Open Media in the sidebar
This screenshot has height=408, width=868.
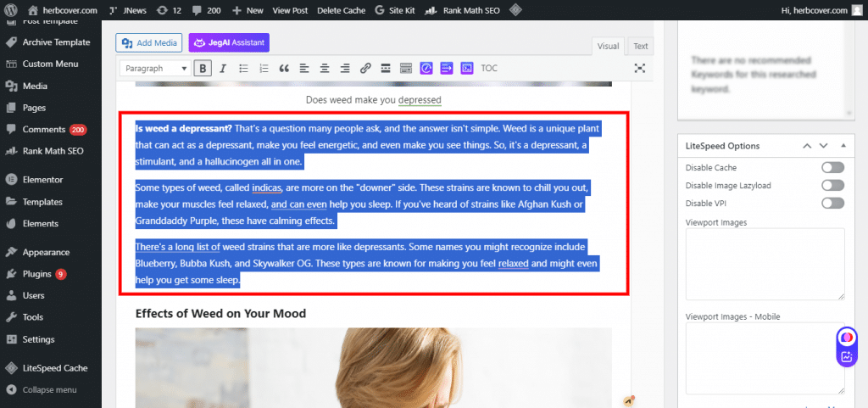click(x=51, y=86)
